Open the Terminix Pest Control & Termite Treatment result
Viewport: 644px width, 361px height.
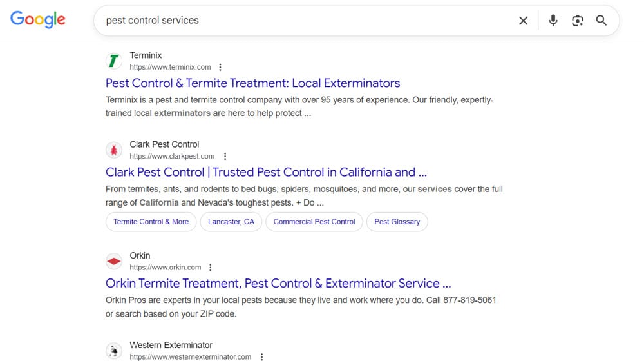(252, 83)
